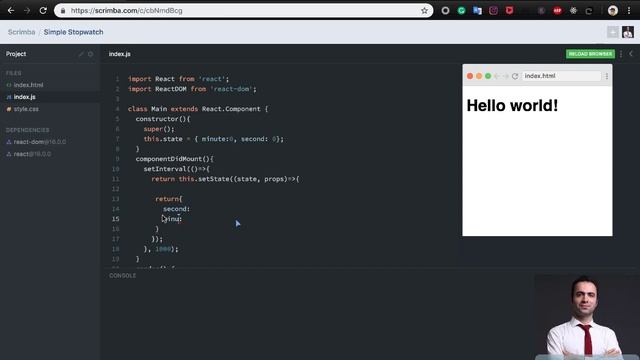The height and width of the screenshot is (360, 640).
Task: Open the React DevTools extension icon
Action: click(573, 11)
